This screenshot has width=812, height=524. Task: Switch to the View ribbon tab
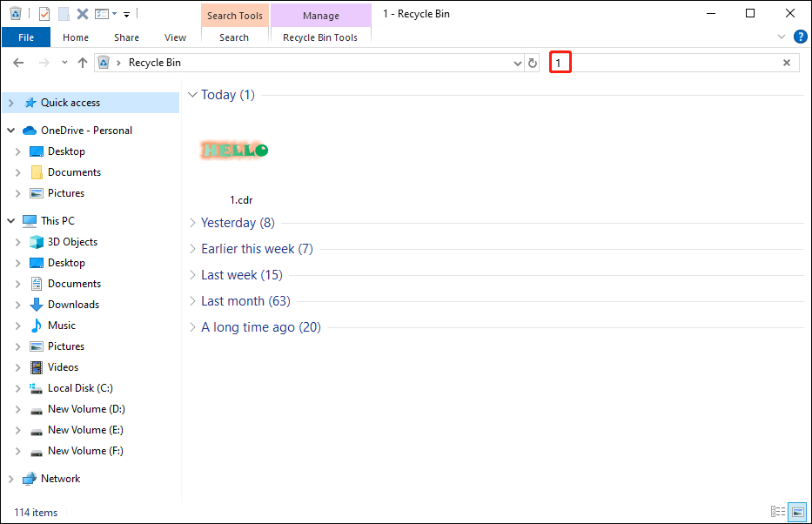pyautogui.click(x=175, y=37)
